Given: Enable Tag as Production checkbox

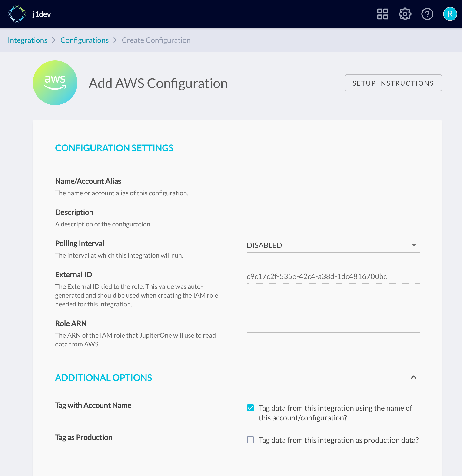Looking at the screenshot, I should [x=250, y=440].
